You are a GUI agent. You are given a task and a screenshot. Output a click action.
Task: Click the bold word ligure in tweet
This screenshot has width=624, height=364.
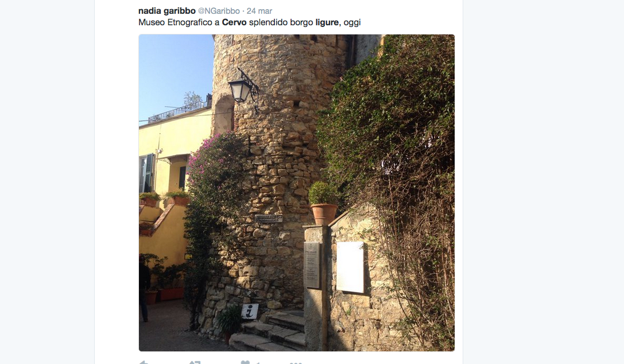point(327,22)
